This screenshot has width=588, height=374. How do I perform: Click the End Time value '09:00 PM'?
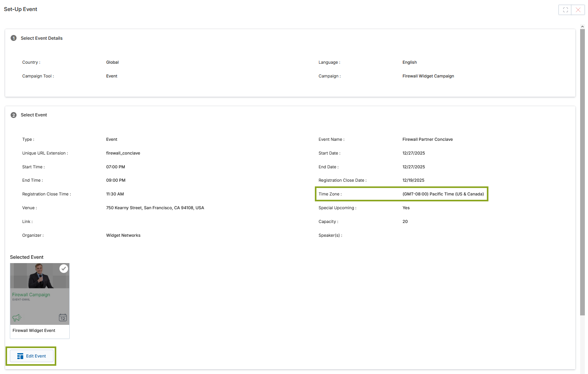116,181
